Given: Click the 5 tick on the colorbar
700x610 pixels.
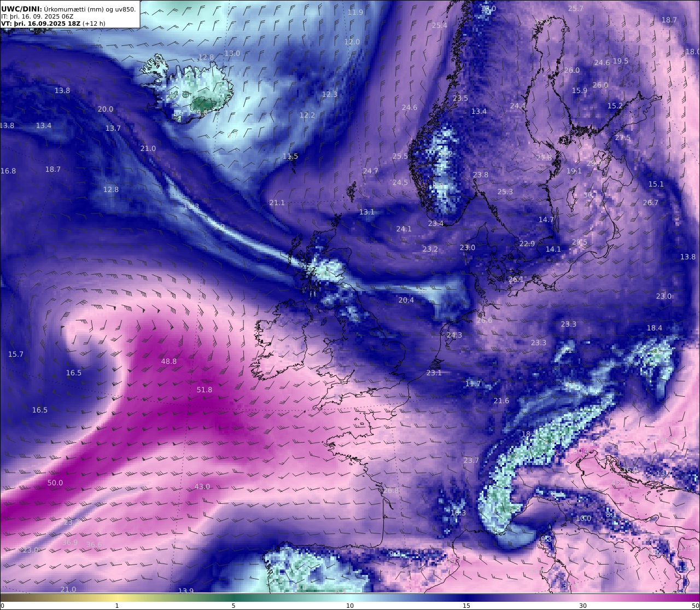Looking at the screenshot, I should coord(234,606).
